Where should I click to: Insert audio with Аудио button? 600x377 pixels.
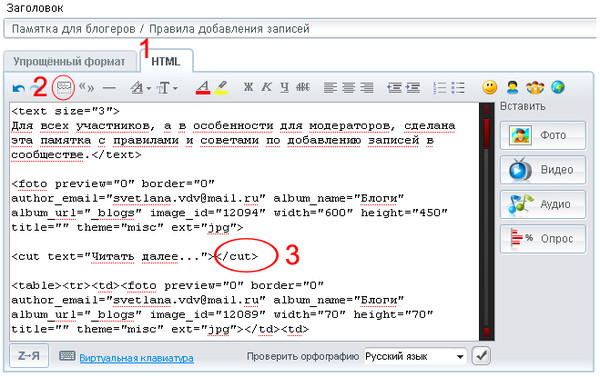pyautogui.click(x=543, y=204)
